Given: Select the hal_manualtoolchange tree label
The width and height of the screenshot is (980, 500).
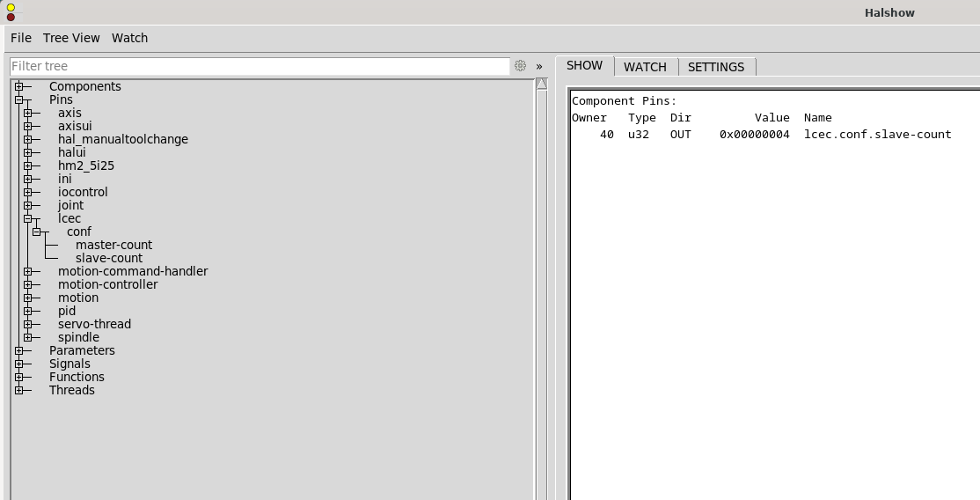Looking at the screenshot, I should click(123, 139).
